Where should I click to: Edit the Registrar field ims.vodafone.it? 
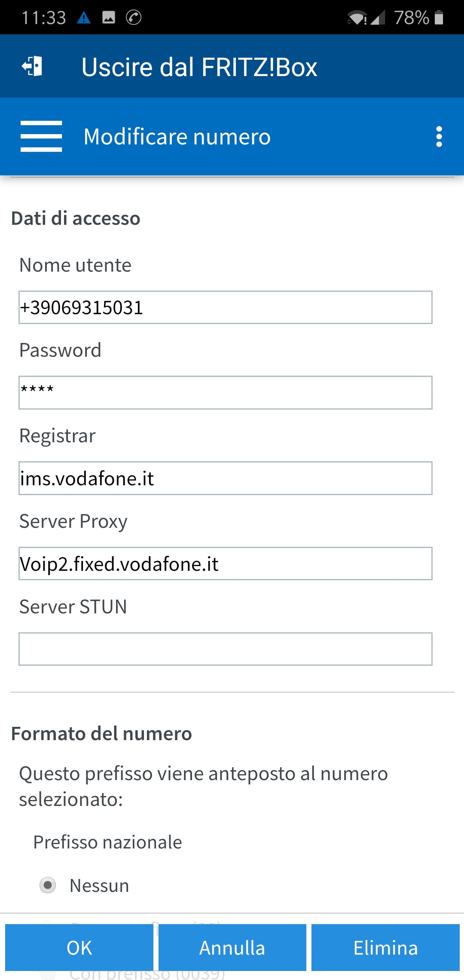pos(226,478)
